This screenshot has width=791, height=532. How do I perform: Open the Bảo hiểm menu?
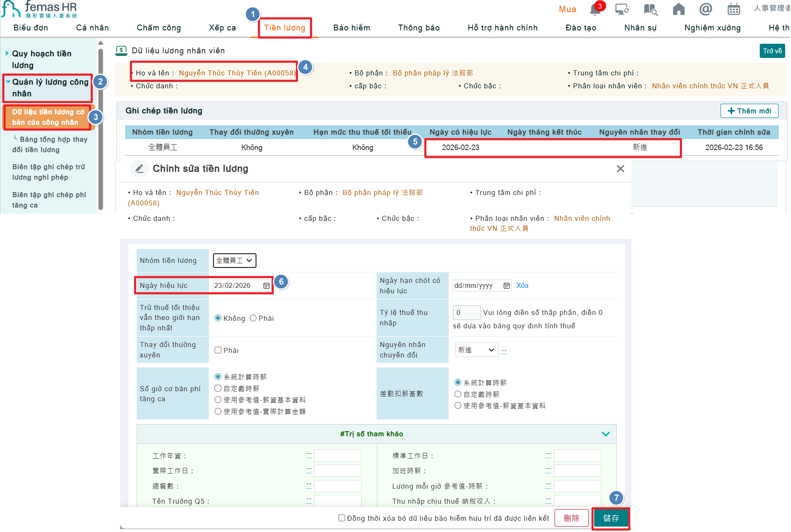pos(352,28)
